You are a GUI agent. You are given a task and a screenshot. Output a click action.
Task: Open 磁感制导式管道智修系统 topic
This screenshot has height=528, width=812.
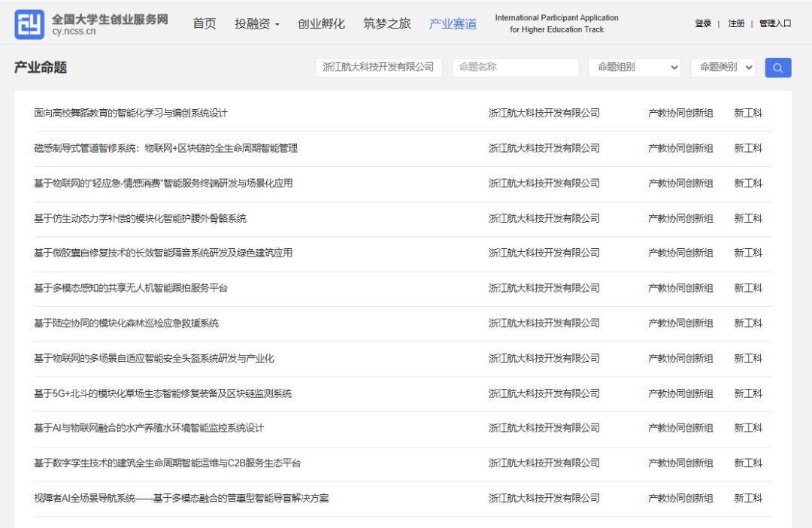pos(165,148)
